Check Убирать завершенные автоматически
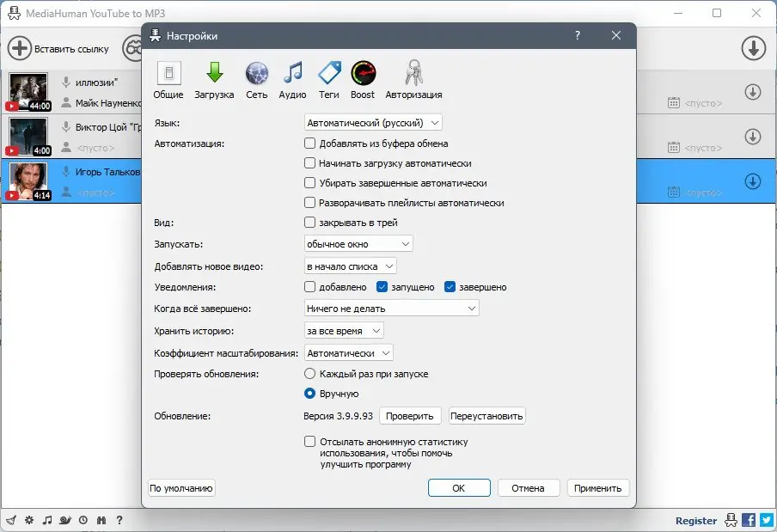This screenshot has width=777, height=532. coord(309,183)
